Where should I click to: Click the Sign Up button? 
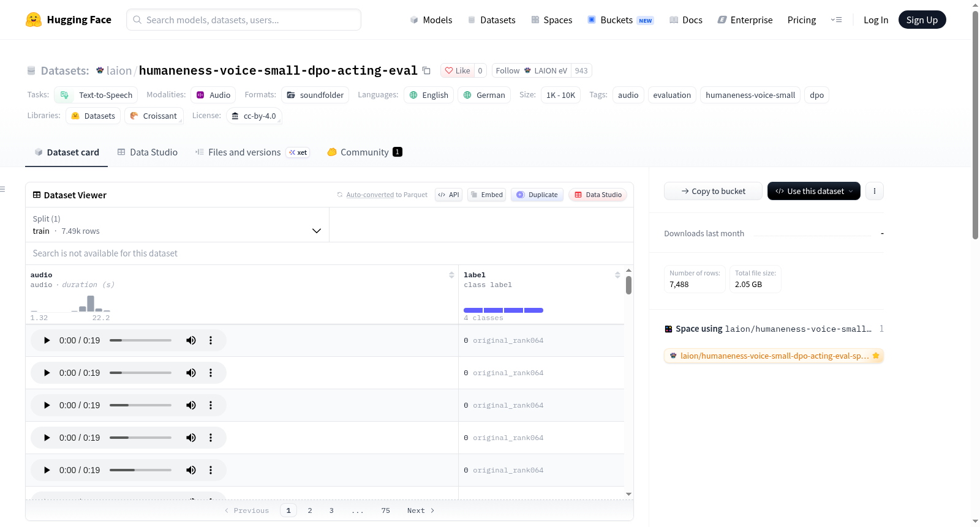(922, 20)
